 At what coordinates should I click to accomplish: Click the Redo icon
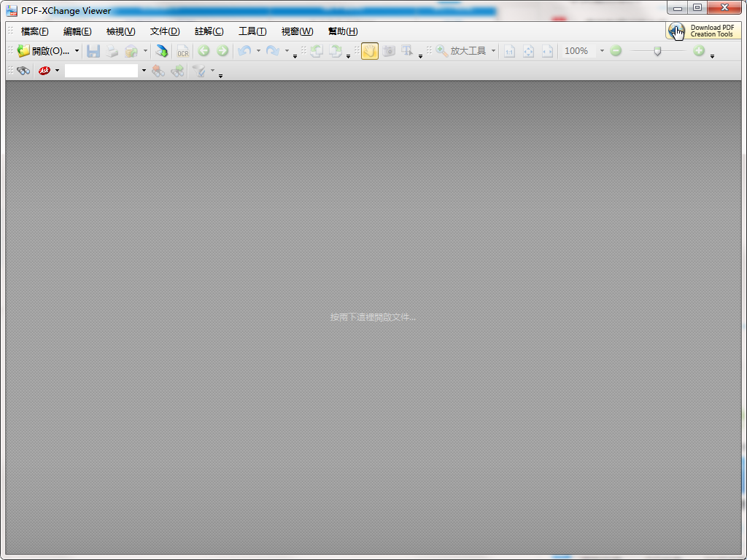273,51
